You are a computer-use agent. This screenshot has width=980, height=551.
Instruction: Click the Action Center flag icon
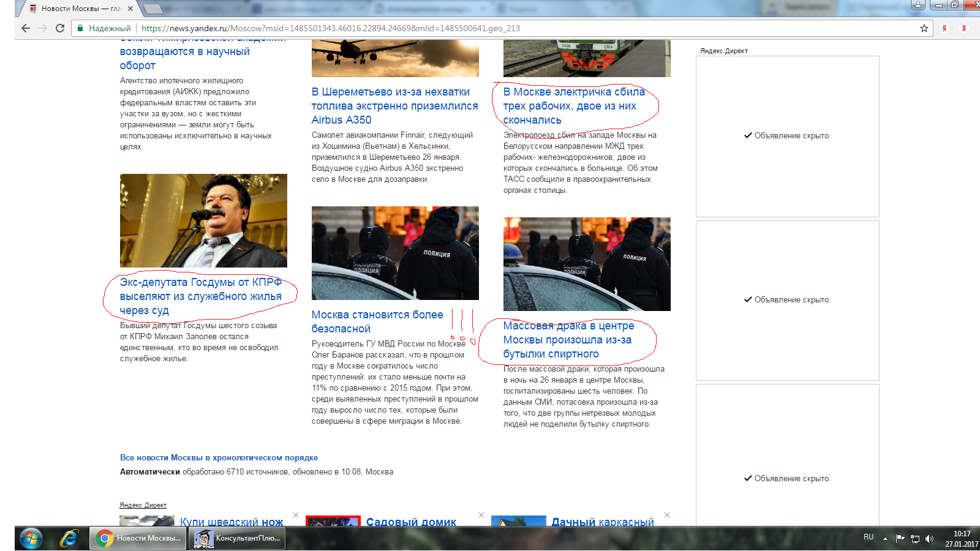click(900, 539)
